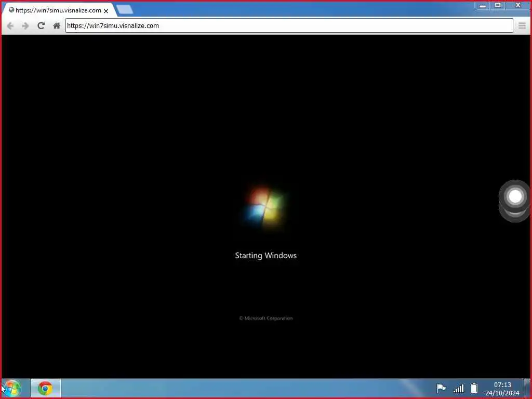Close the browser window
The image size is (532, 399).
tap(518, 5)
